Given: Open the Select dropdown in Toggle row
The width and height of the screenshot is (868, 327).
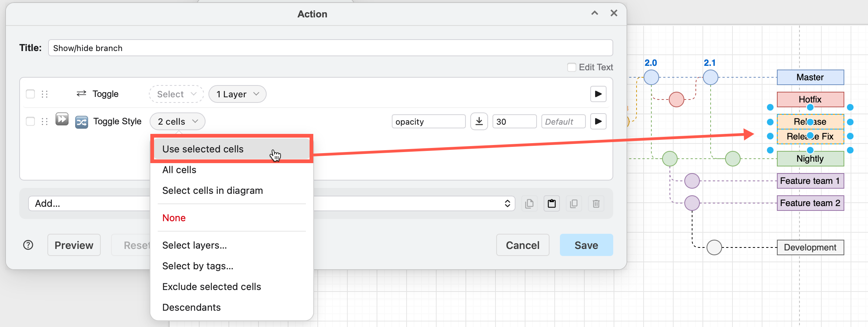Looking at the screenshot, I should [176, 94].
